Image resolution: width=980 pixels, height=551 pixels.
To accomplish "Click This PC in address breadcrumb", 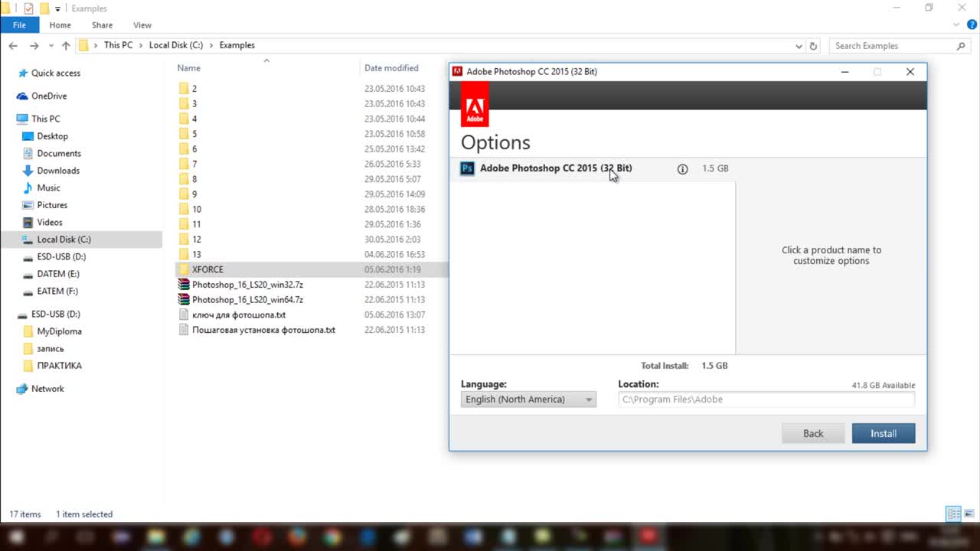I will 118,45.
